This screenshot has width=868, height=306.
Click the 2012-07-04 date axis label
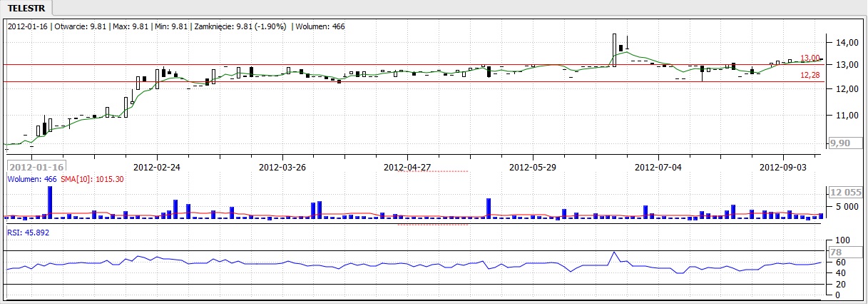658,168
